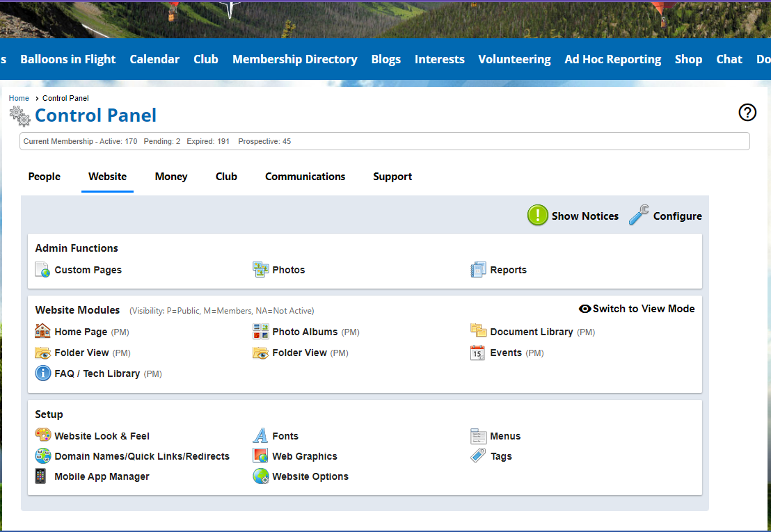Open Membership Directory in navigation bar
Screen dimensions: 771x532
click(294, 59)
